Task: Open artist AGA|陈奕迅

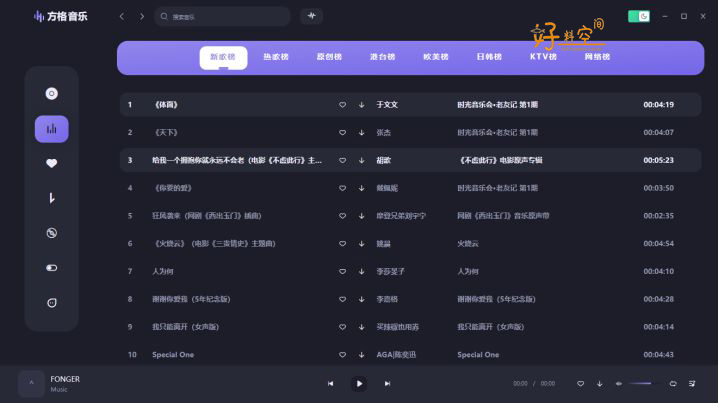Action: click(x=396, y=355)
